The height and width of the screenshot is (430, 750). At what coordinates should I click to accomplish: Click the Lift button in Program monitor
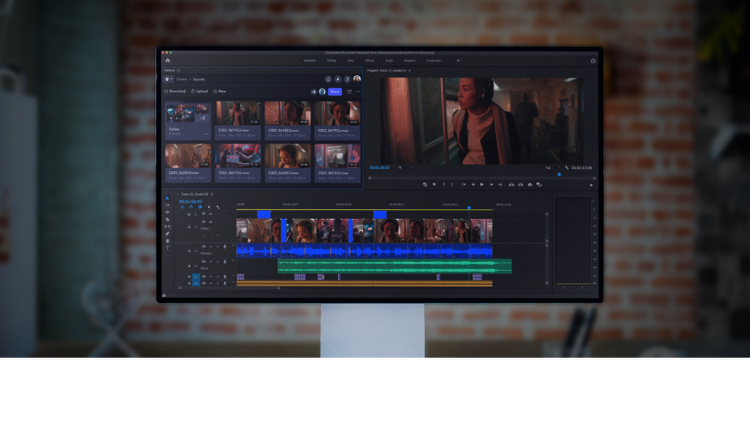coord(511,185)
